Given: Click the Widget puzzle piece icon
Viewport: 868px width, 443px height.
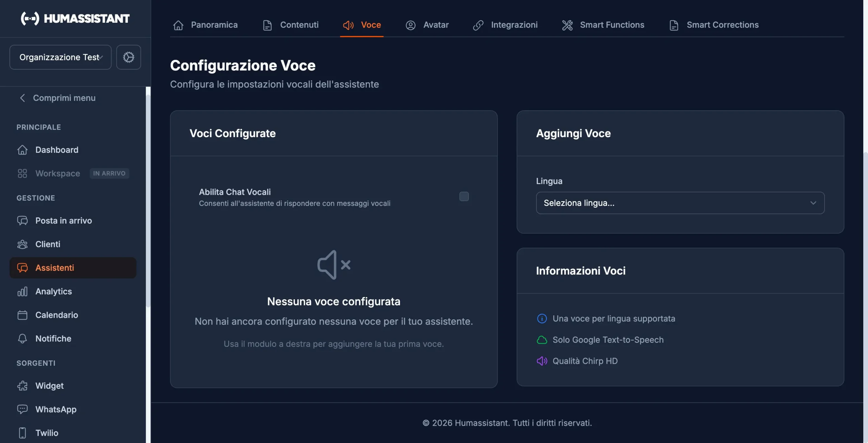Looking at the screenshot, I should [x=22, y=386].
